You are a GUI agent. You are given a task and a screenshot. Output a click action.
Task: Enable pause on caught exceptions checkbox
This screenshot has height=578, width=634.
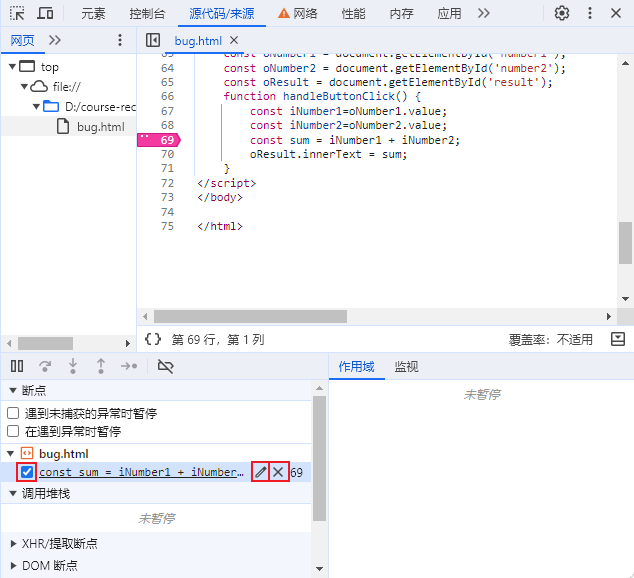pos(13,431)
